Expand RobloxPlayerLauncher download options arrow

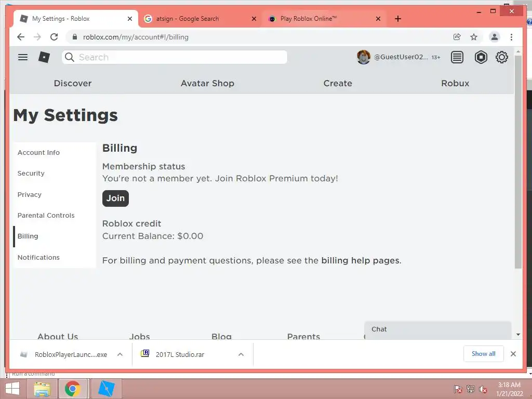pyautogui.click(x=120, y=354)
